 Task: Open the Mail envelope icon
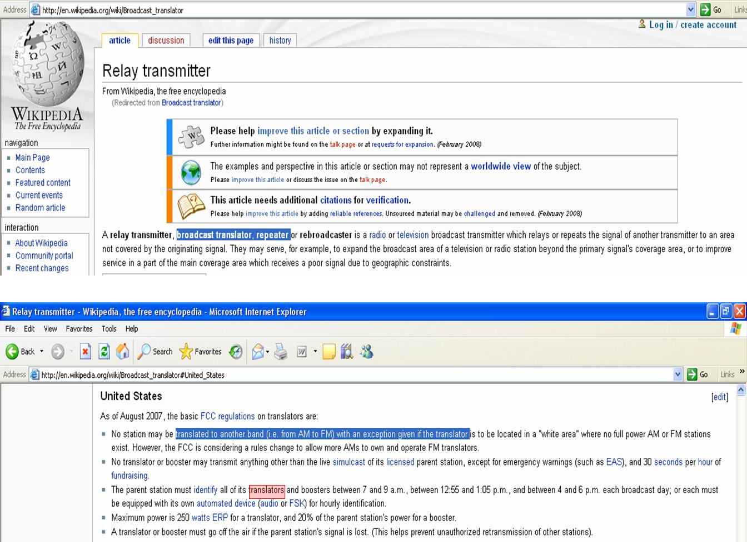[257, 352]
